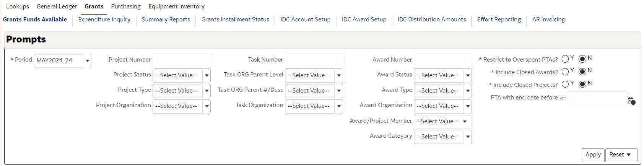The image size is (644, 166).
Task: Switch to the General Ledger tab
Action: [57, 7]
